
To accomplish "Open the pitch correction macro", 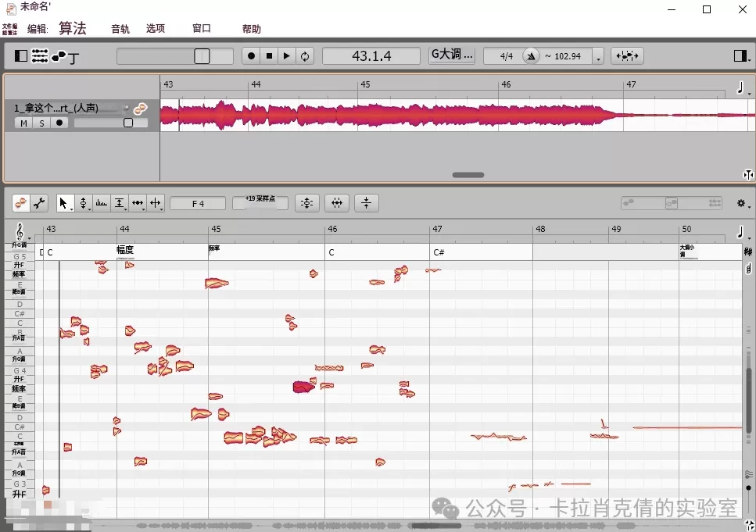I will [307, 203].
